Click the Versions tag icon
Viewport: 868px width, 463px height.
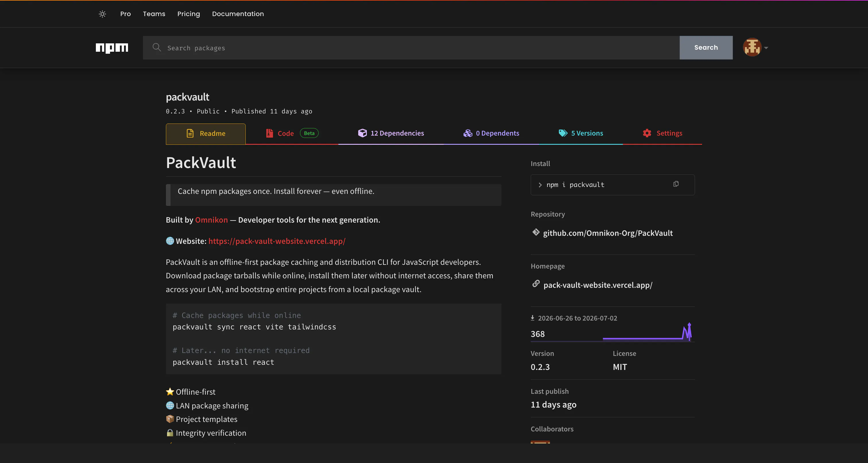pyautogui.click(x=563, y=133)
